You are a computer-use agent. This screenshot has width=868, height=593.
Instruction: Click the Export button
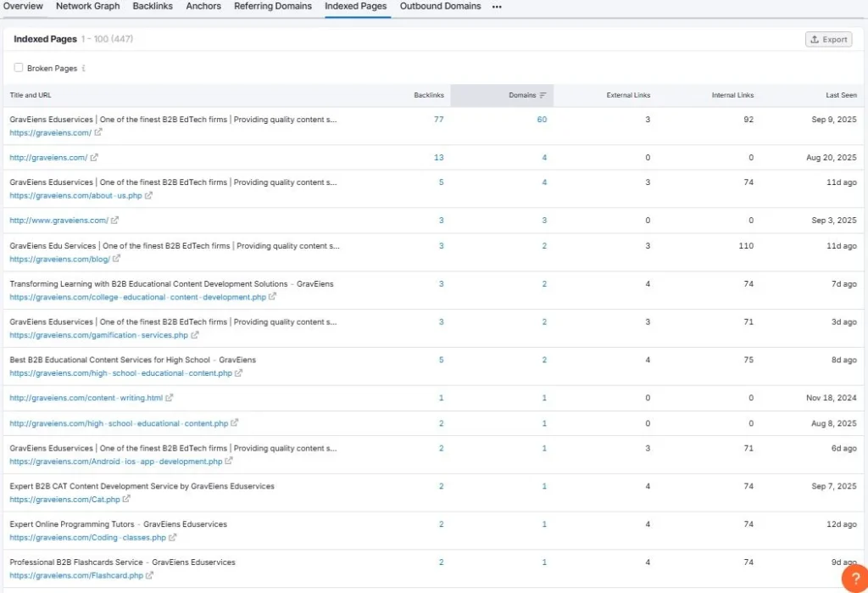point(829,39)
